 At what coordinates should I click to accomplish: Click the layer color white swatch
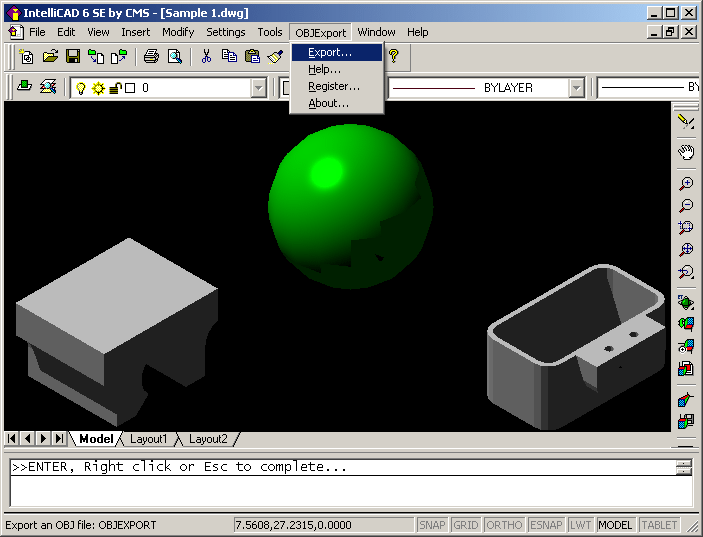(x=130, y=88)
